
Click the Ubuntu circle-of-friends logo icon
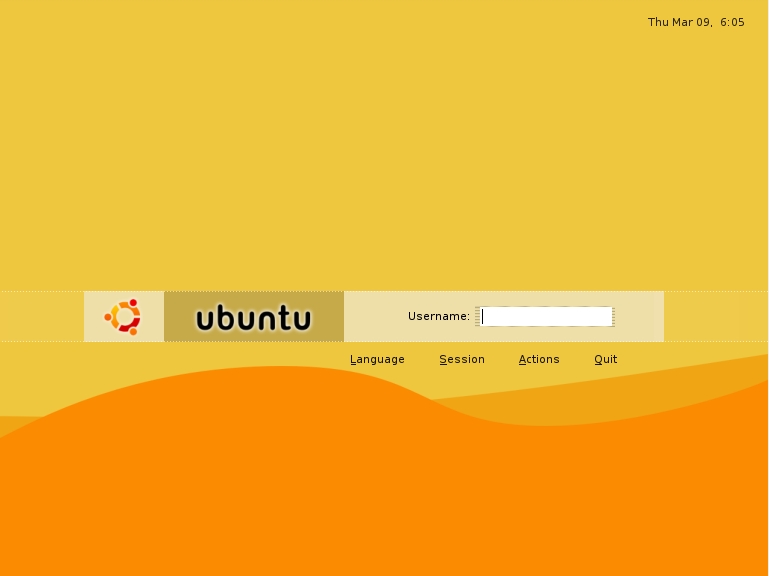pos(123,317)
